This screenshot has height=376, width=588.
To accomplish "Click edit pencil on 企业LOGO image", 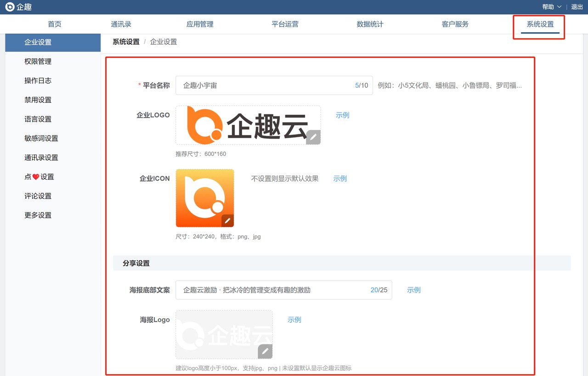I will click(x=313, y=137).
